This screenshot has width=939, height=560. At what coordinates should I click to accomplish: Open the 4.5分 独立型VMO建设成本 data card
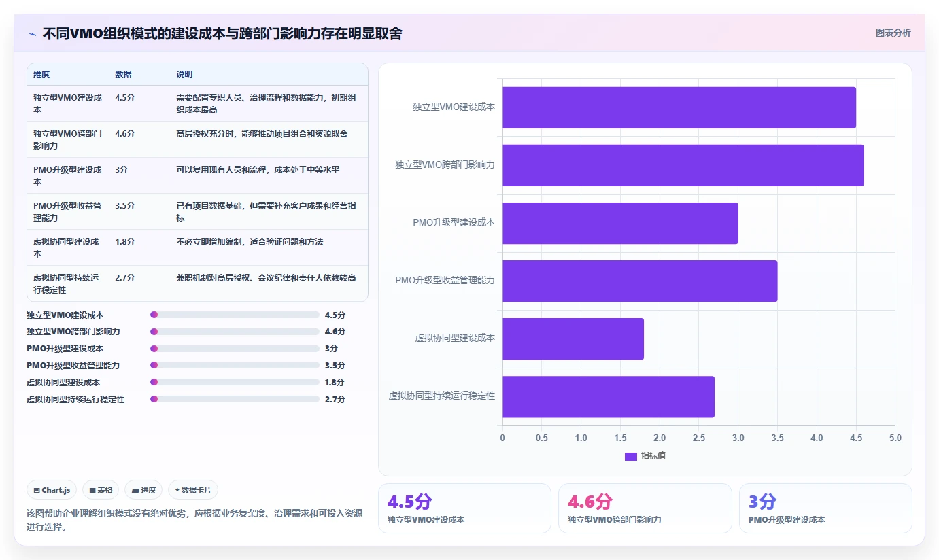(x=464, y=508)
